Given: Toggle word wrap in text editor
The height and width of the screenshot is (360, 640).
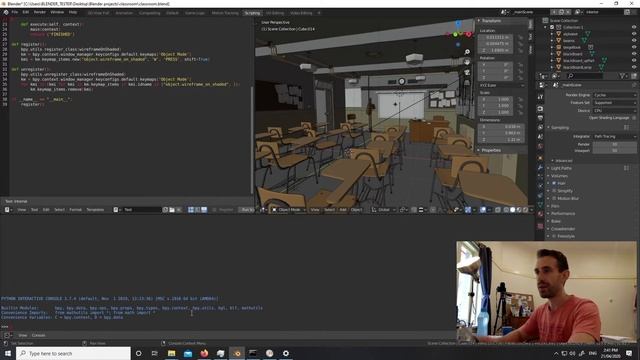Looking at the screenshot, I should point(197,210).
